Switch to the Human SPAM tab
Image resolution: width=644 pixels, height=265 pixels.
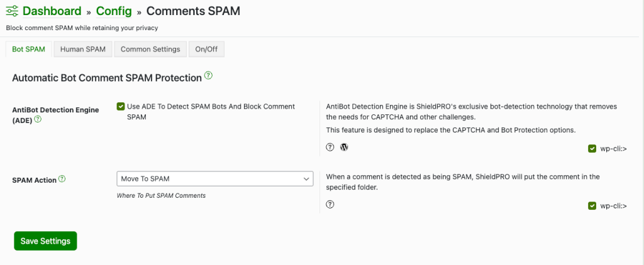tap(83, 49)
